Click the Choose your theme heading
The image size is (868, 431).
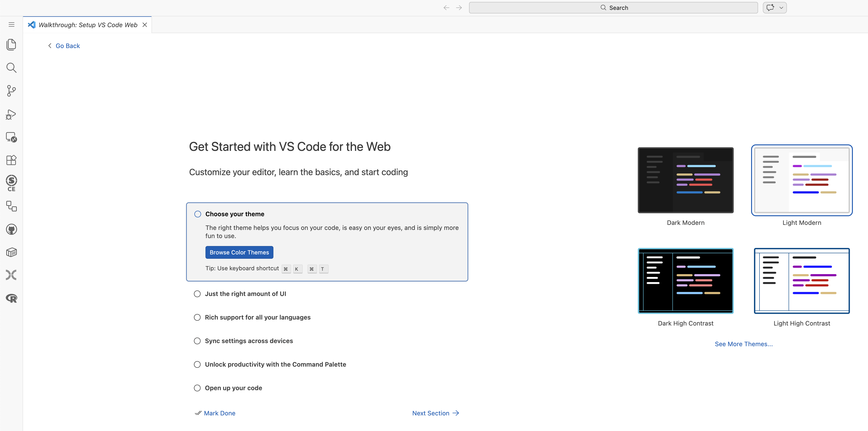(x=235, y=214)
